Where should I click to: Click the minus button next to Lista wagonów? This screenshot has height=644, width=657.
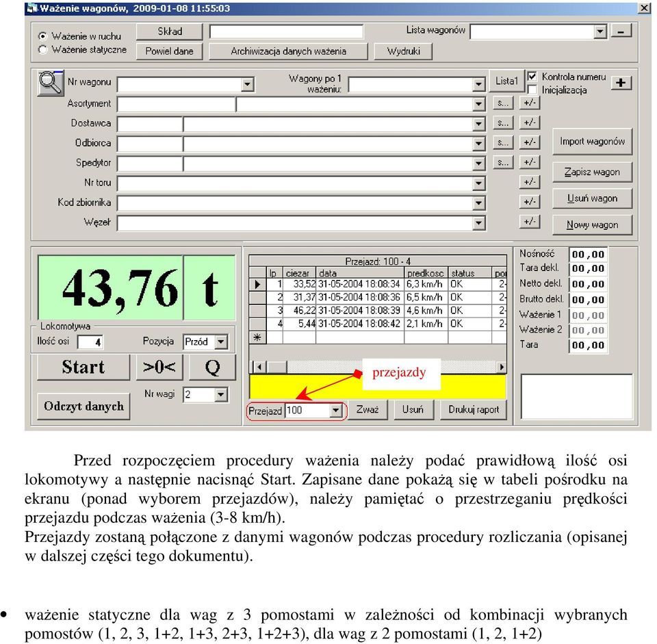[621, 31]
